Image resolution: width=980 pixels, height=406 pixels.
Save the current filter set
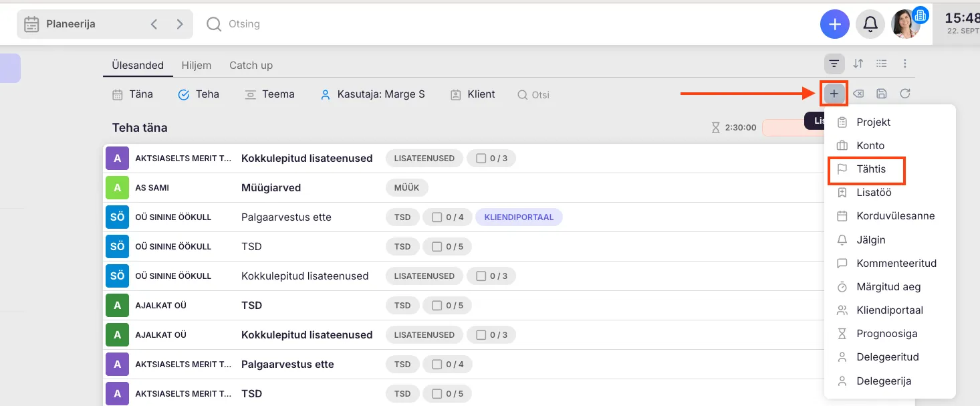pyautogui.click(x=882, y=94)
